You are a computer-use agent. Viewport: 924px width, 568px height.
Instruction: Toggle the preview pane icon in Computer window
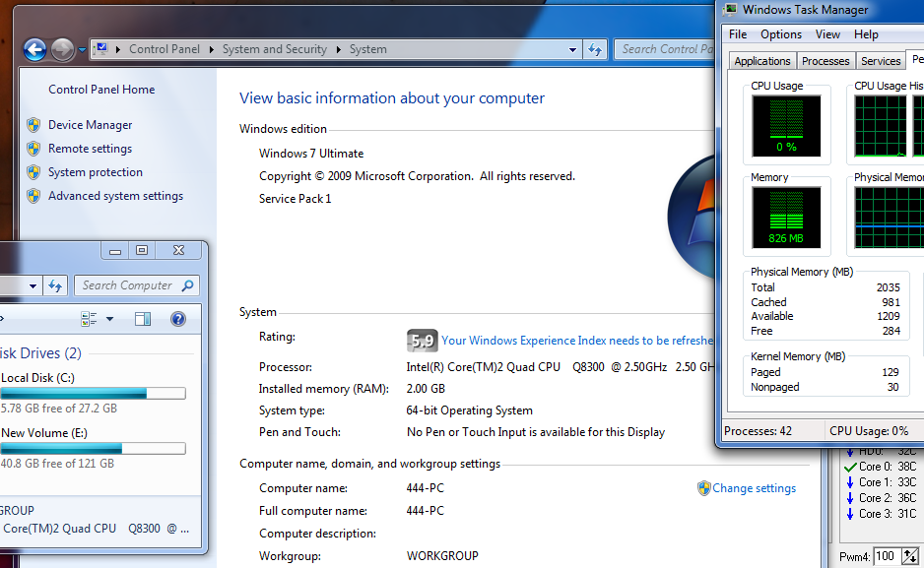[x=143, y=319]
